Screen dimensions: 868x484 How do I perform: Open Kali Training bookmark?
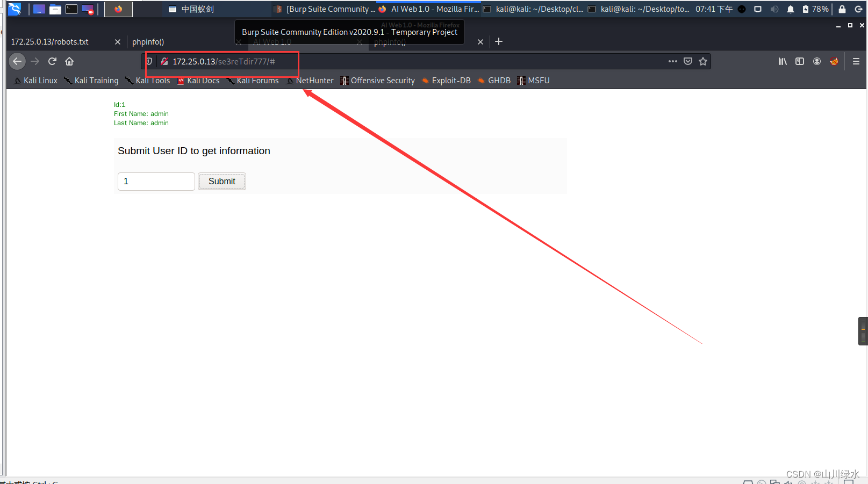(x=91, y=81)
